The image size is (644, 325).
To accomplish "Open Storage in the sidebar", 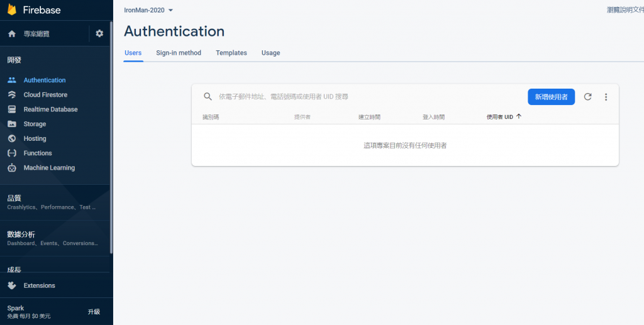I will click(35, 124).
